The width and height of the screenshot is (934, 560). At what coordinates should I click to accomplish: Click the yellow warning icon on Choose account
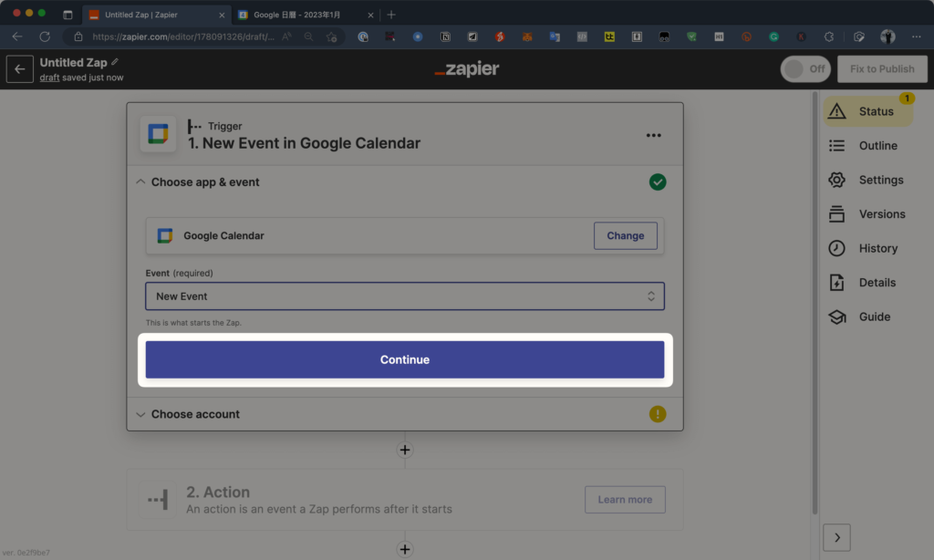(658, 414)
